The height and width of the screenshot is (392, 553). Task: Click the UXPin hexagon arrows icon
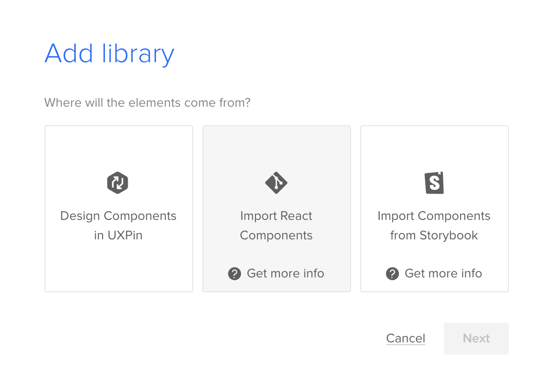point(118,183)
